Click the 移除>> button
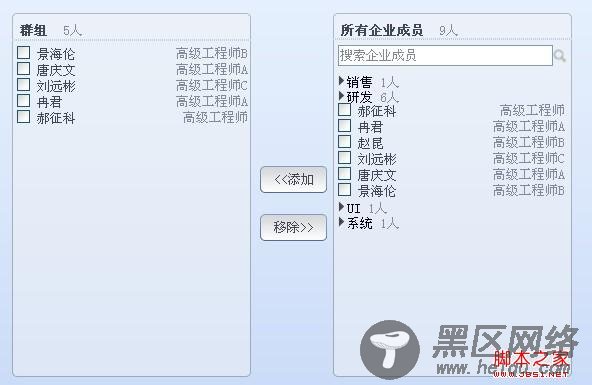The width and height of the screenshot is (592, 385). tap(293, 228)
